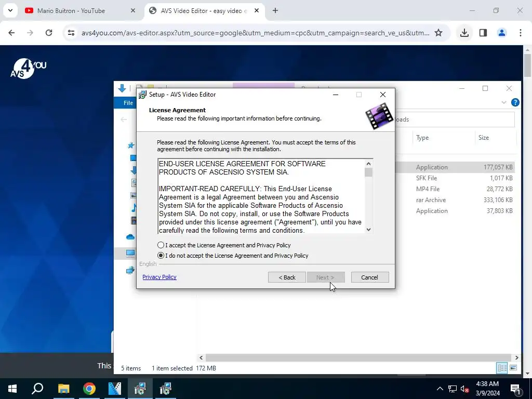This screenshot has height=399, width=532.
Task: Open Chrome from the taskbar
Action: [x=89, y=389]
